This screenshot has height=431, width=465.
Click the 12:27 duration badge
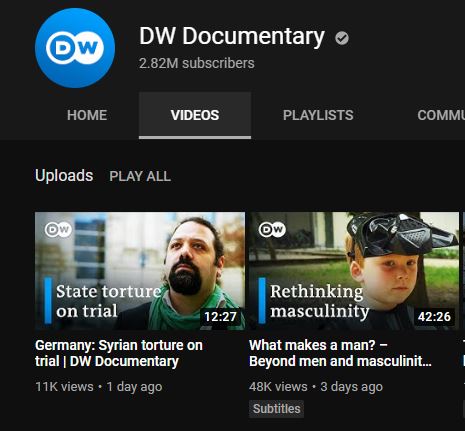220,316
